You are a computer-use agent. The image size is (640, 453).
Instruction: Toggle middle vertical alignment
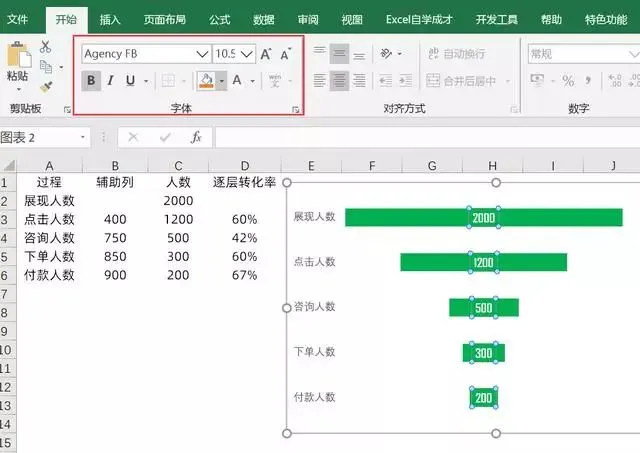pos(339,53)
